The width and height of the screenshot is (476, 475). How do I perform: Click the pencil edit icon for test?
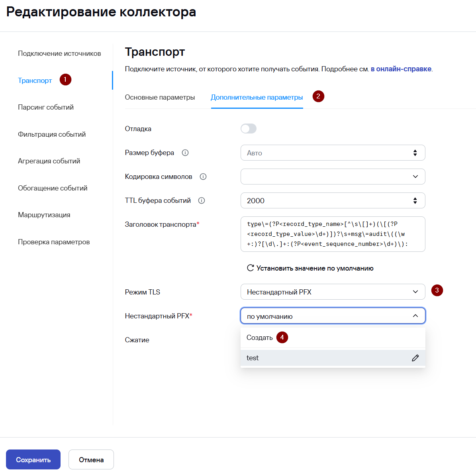(415, 358)
